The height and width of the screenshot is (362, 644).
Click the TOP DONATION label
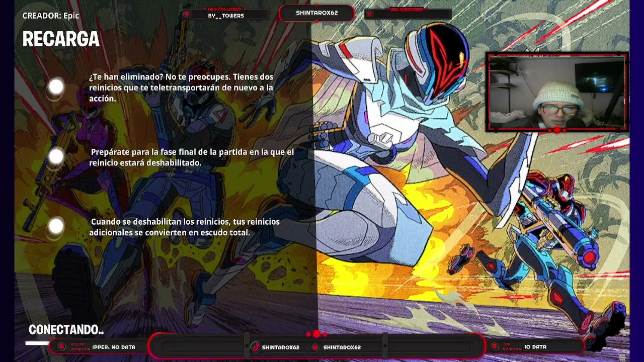(x=512, y=347)
